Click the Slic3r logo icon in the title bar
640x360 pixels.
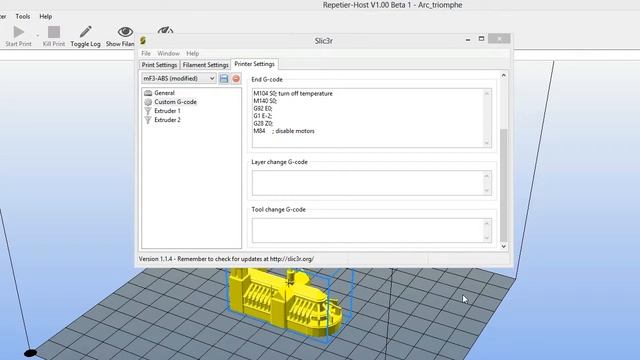(x=143, y=40)
